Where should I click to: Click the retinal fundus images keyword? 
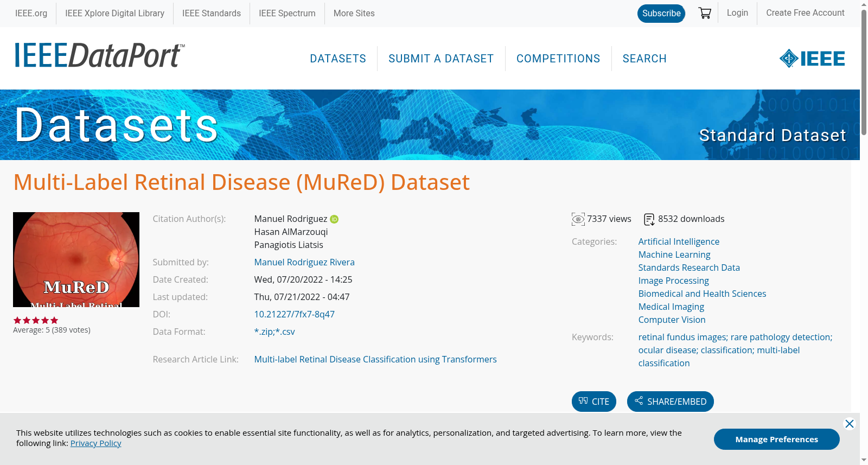coord(682,337)
